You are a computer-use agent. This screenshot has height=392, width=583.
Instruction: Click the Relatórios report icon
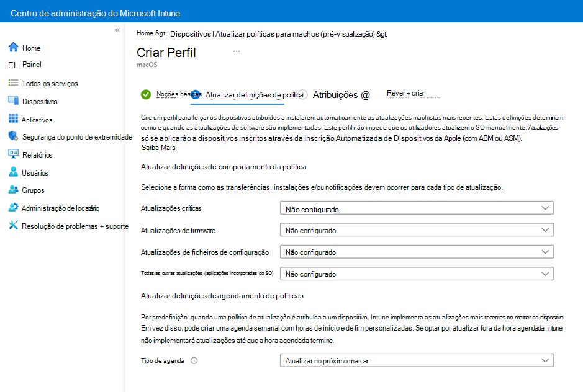[x=14, y=154]
